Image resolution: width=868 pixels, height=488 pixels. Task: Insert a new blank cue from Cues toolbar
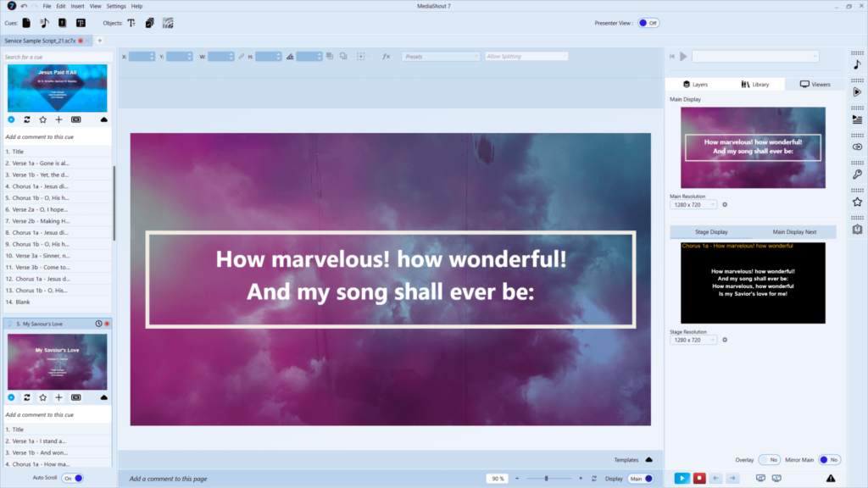tap(26, 23)
